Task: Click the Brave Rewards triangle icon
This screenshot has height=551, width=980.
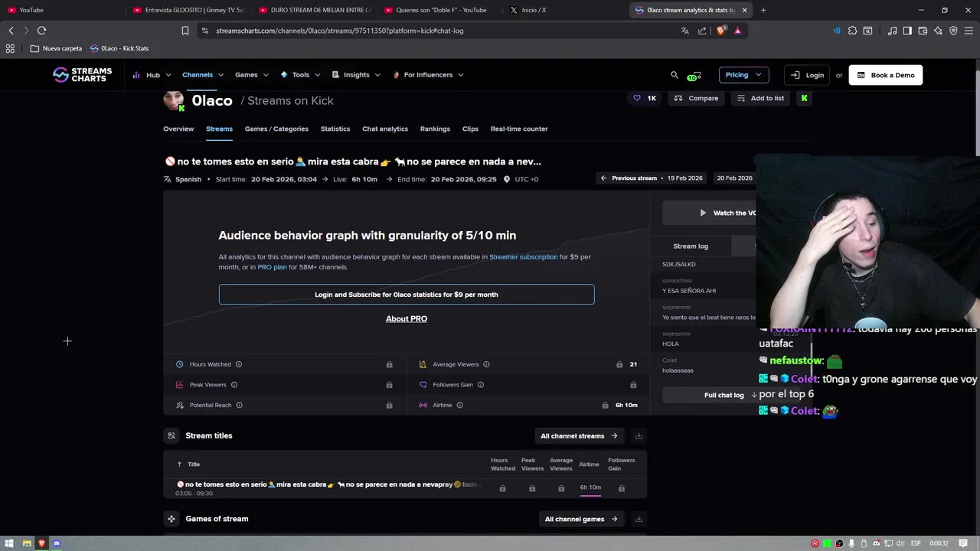Action: tap(737, 31)
